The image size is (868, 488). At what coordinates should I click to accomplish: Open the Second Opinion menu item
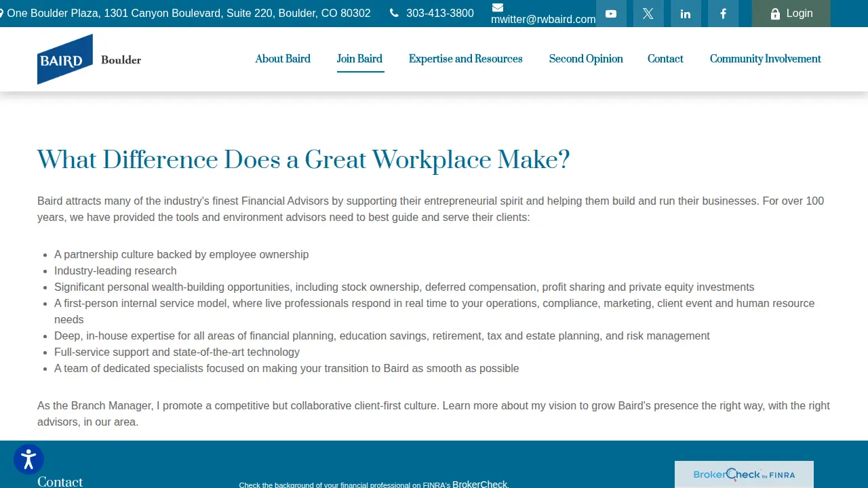pos(586,59)
